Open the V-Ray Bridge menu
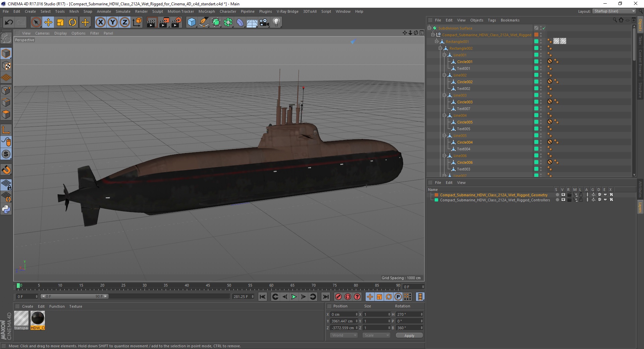Viewport: 644px width, 349px height. pyautogui.click(x=287, y=11)
